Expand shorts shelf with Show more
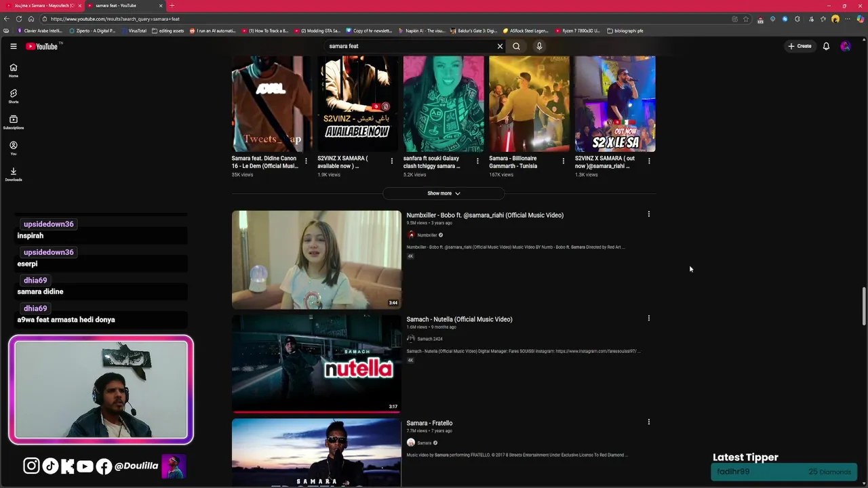The height and width of the screenshot is (488, 868). (443, 193)
